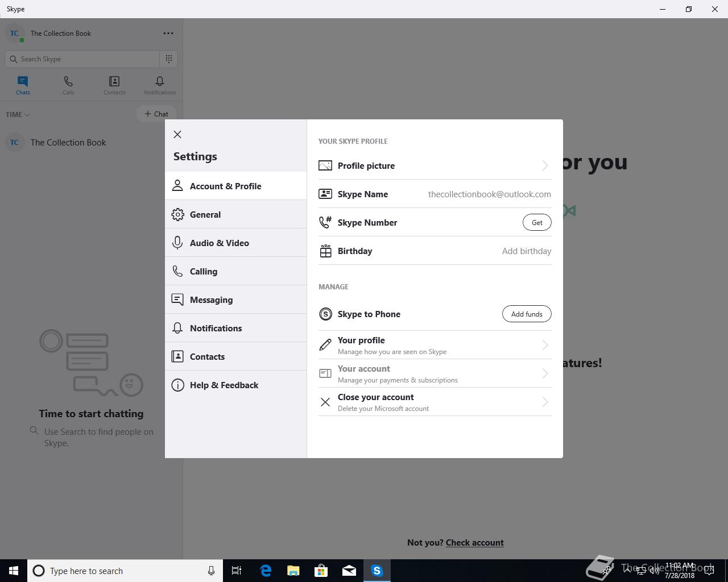Click the card icon for Your account
This screenshot has width=728, height=582.
click(x=325, y=373)
